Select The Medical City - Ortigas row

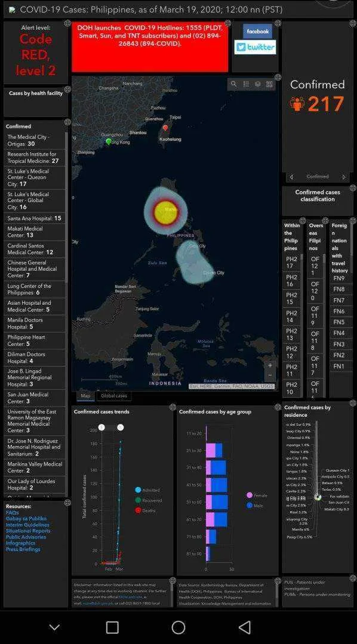pyautogui.click(x=35, y=141)
